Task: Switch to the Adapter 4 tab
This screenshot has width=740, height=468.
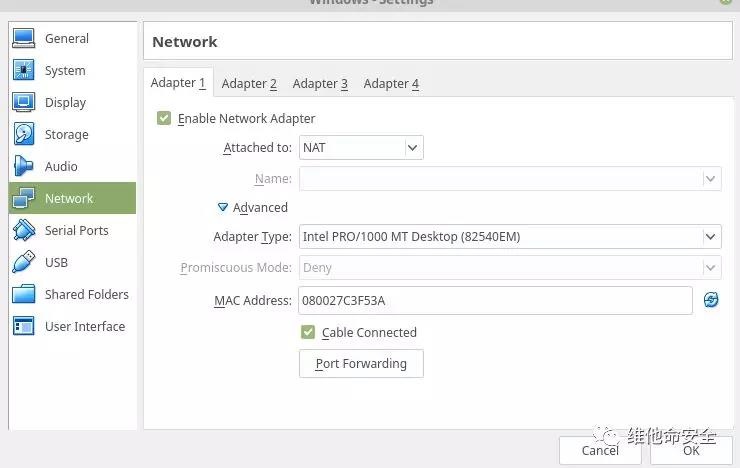Action: tap(391, 84)
